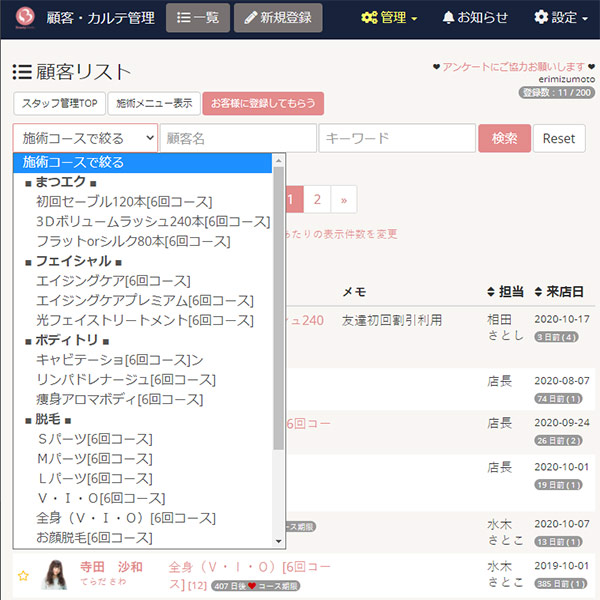Click the app logo icon
The height and width of the screenshot is (600, 600).
point(25,17)
